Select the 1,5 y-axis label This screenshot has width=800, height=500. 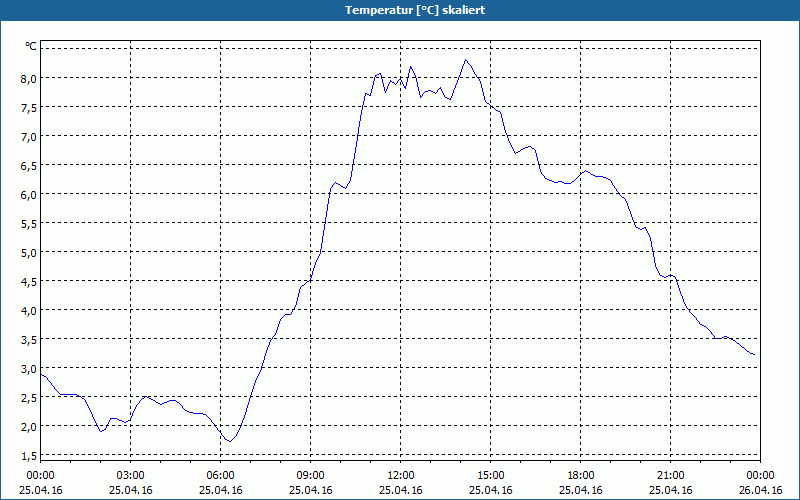pos(29,456)
